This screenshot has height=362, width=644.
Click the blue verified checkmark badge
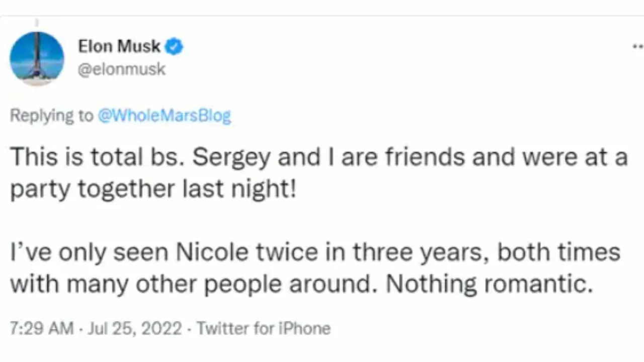point(175,47)
